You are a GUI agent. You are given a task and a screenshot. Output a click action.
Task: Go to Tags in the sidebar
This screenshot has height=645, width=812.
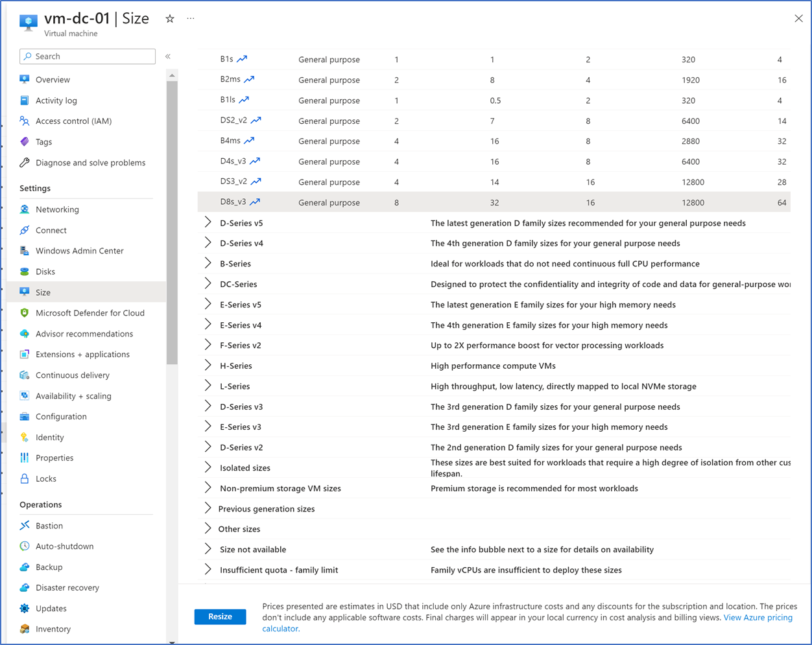pos(86,142)
